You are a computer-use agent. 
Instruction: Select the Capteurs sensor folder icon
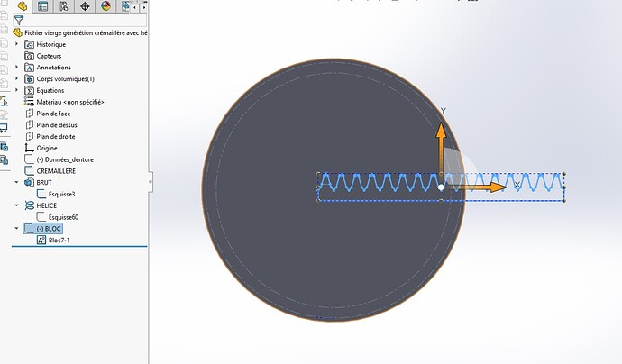[x=30, y=56]
